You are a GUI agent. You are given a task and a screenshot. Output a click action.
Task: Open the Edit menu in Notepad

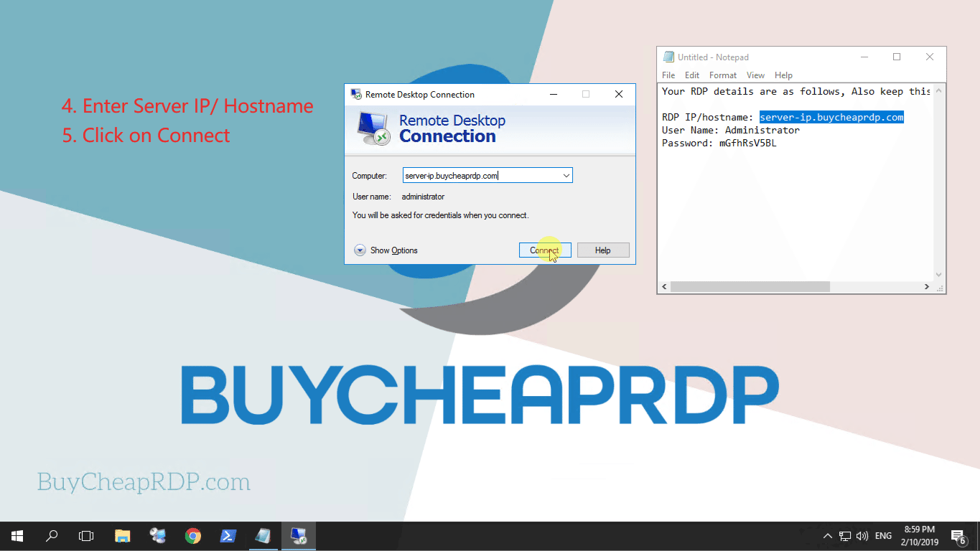coord(692,75)
